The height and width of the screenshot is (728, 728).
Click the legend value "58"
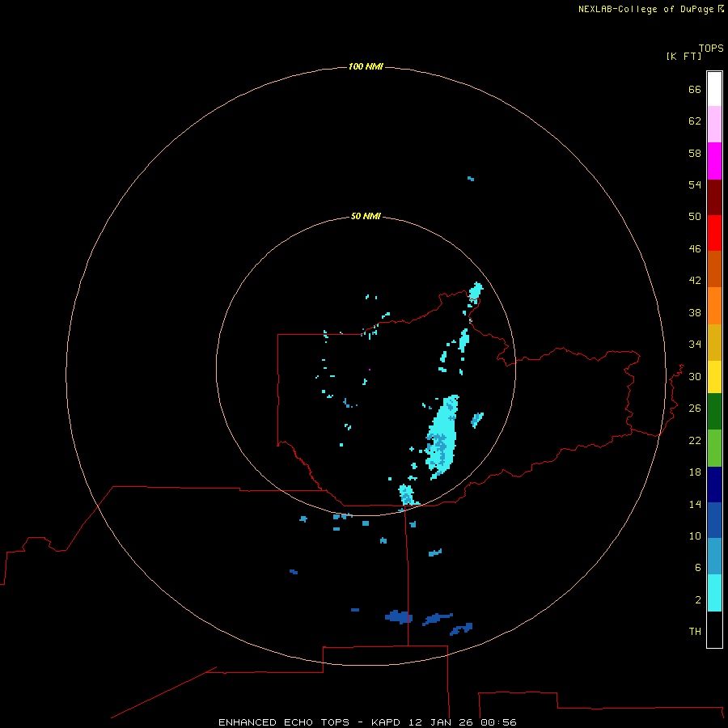click(x=695, y=153)
